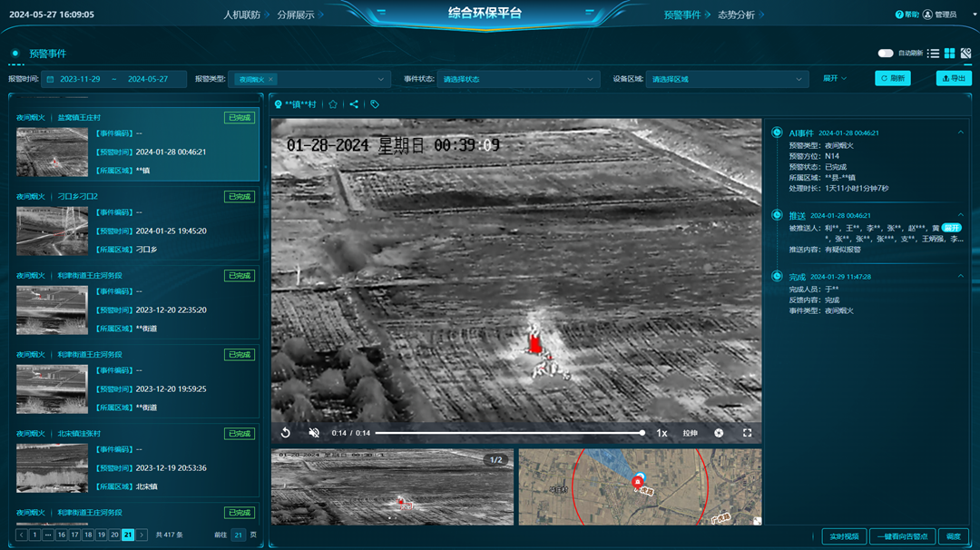The width and height of the screenshot is (980, 550).
Task: Favorite the event with the star icon
Action: coord(333,104)
